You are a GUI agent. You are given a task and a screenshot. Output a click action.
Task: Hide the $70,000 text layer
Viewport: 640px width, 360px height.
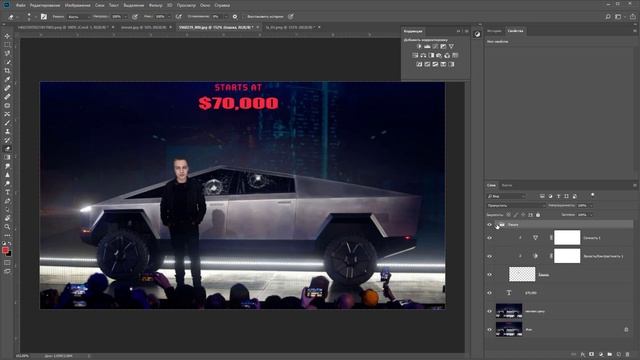click(489, 293)
